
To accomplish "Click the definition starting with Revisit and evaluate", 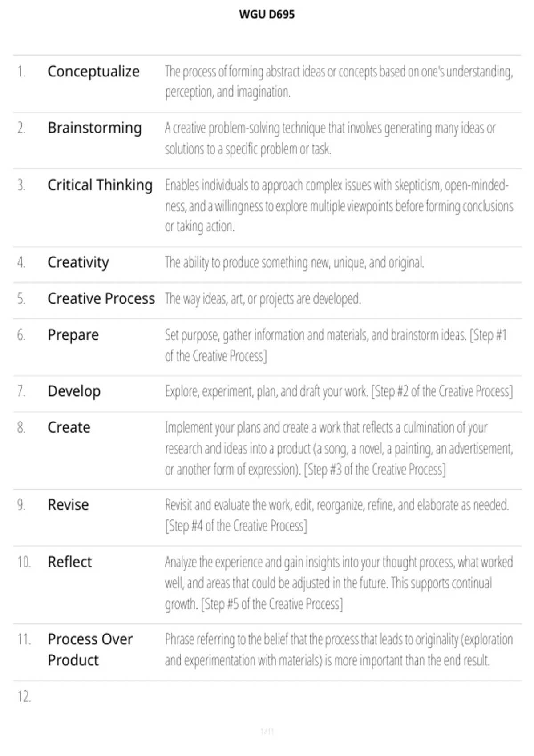I will pos(337,515).
